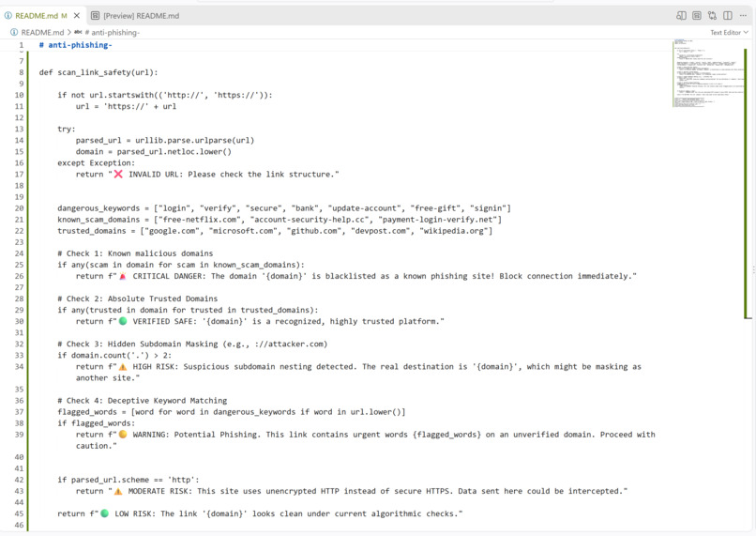756x536 pixels.
Task: Split the editor right
Action: pos(728,16)
